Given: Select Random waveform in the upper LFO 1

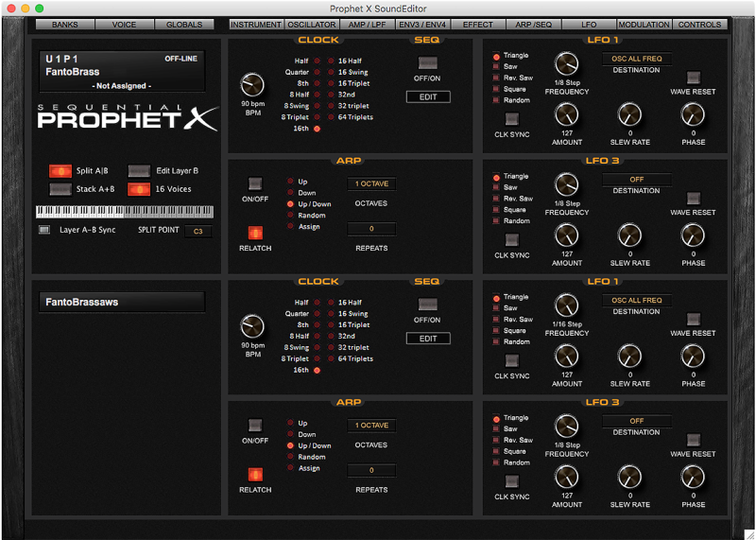Looking at the screenshot, I should coord(495,100).
